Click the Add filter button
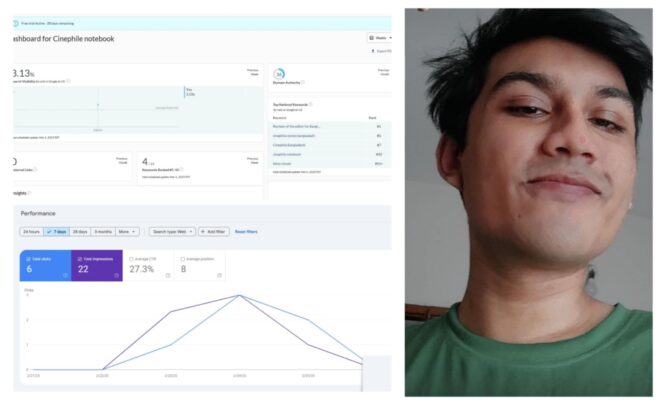The height and width of the screenshot is (405, 661). coord(214,231)
